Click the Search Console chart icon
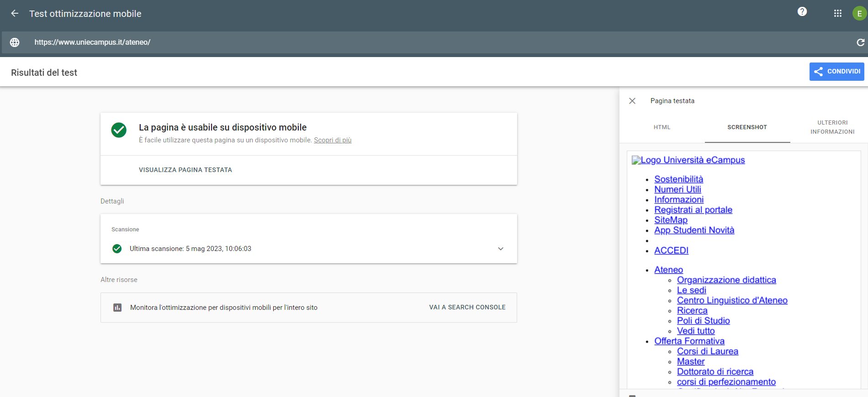868x397 pixels. click(x=117, y=308)
